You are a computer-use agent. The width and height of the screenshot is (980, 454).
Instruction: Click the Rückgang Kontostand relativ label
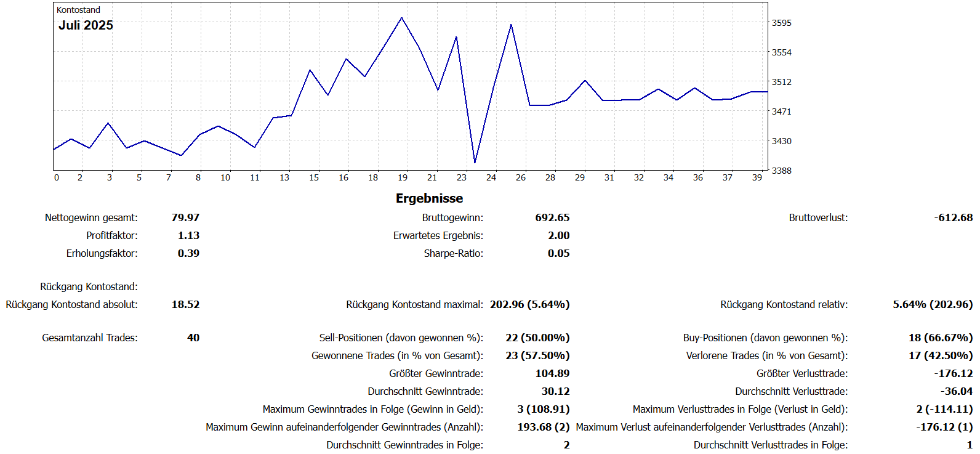click(x=784, y=304)
